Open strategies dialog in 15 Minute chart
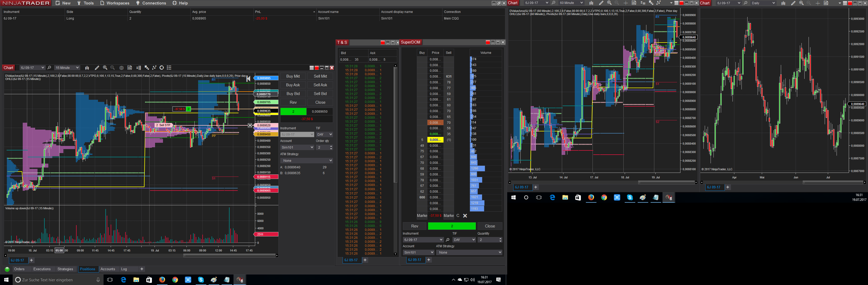 [x=154, y=68]
